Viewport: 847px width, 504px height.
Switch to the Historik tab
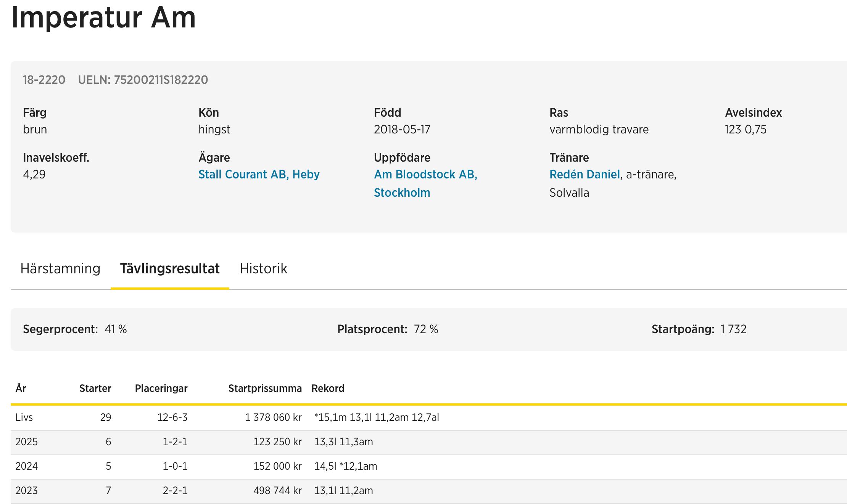click(263, 269)
